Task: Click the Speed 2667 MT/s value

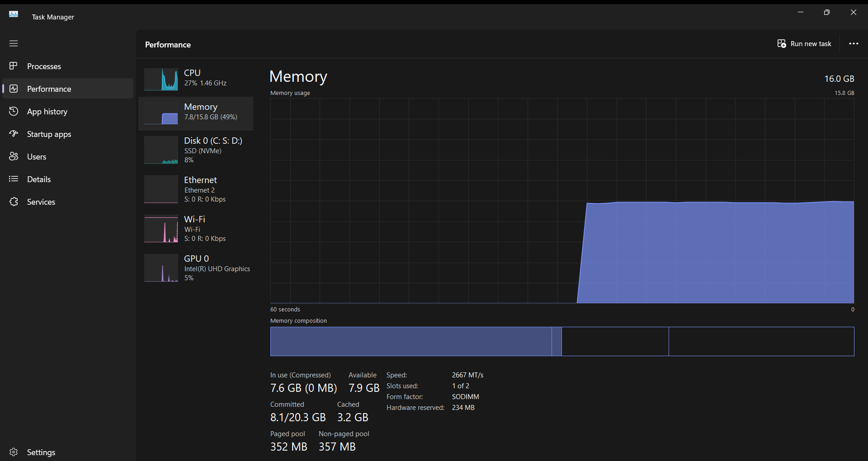Action: coord(467,375)
